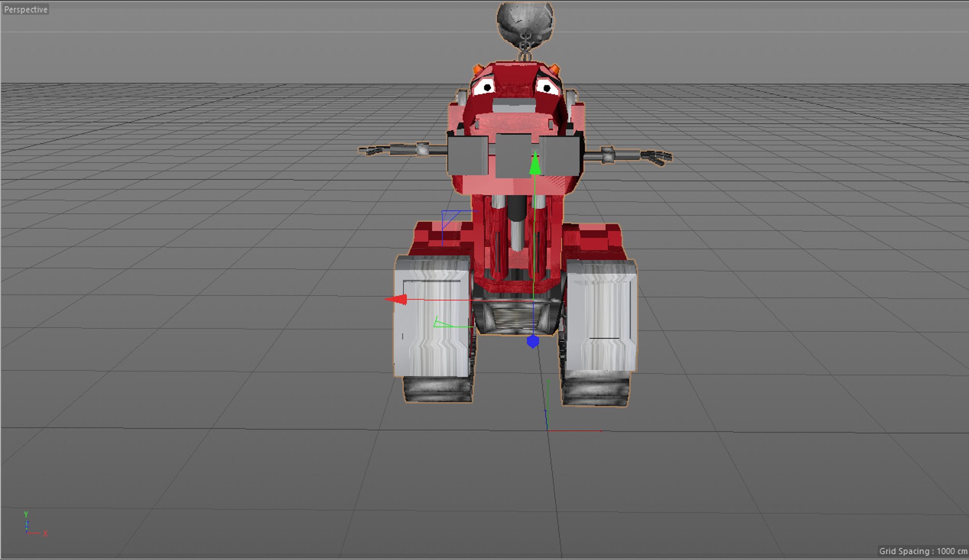Click the red X-axis move arrow

tap(396, 299)
